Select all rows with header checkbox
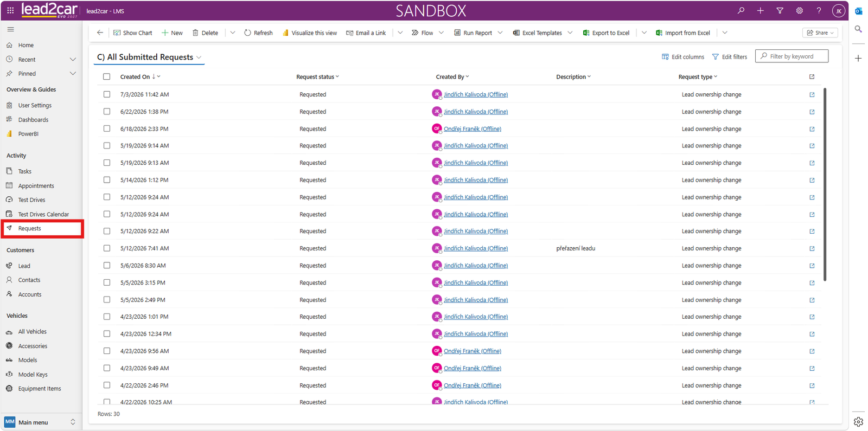The width and height of the screenshot is (868, 431). point(107,77)
